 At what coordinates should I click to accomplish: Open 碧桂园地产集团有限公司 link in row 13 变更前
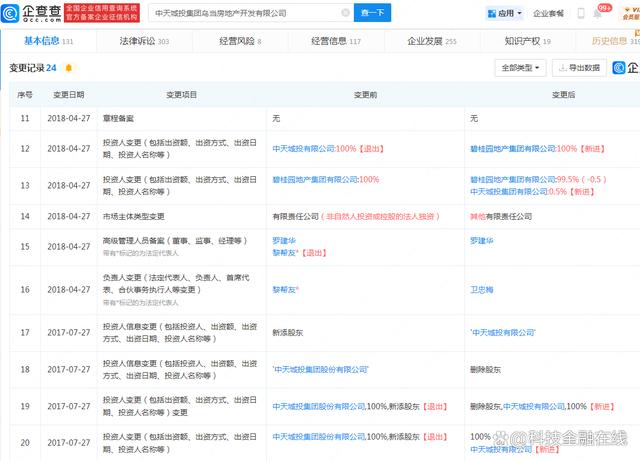click(315, 179)
